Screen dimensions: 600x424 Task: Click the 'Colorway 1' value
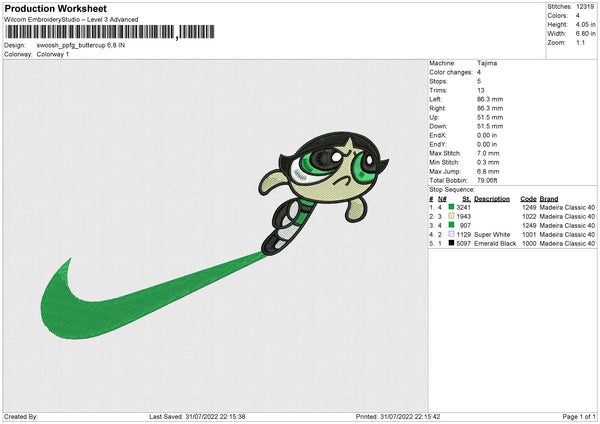pyautogui.click(x=53, y=54)
